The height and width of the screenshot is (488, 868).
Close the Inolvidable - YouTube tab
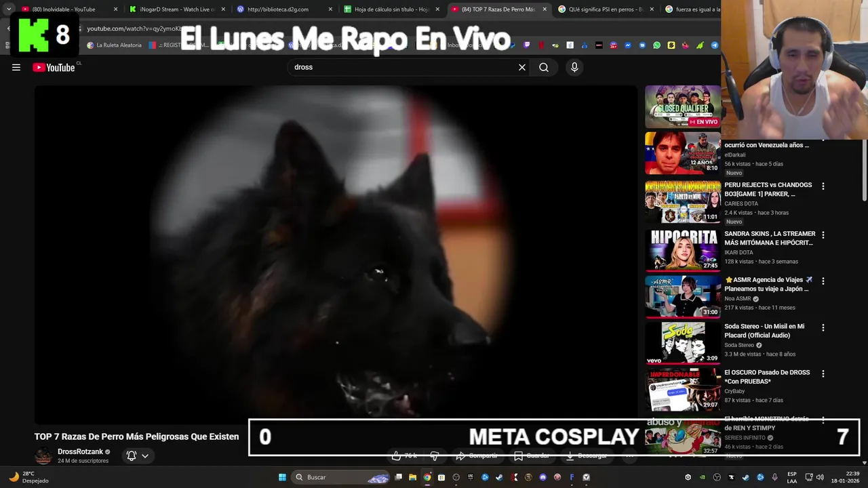coord(116,9)
